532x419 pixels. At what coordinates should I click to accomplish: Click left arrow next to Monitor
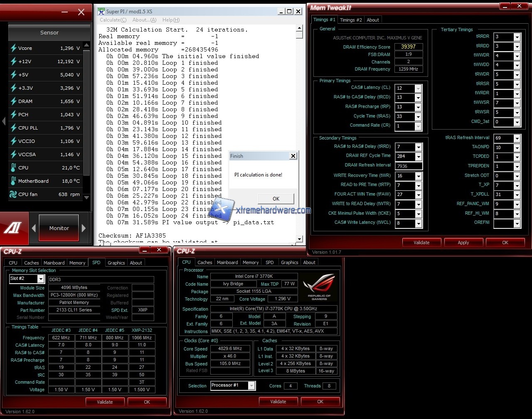point(34,228)
